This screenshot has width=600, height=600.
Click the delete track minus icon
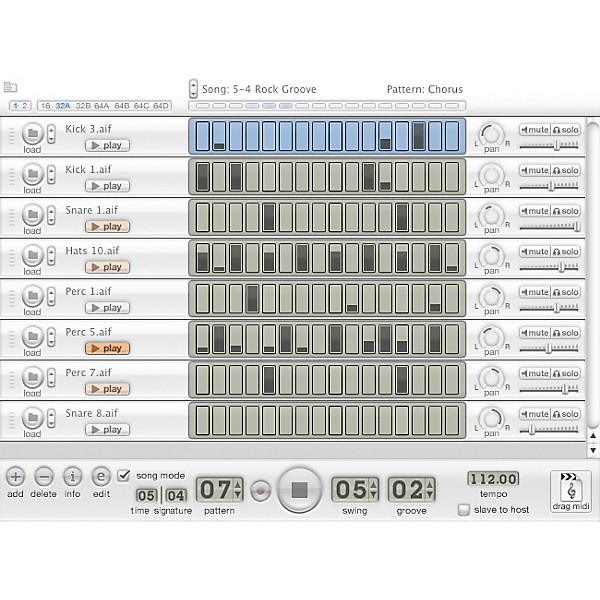pyautogui.click(x=44, y=477)
